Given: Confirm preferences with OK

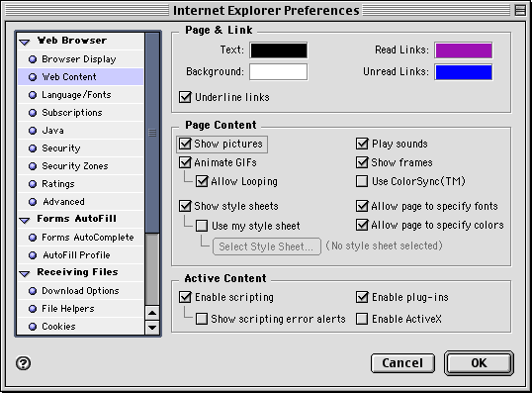Looking at the screenshot, I should (479, 363).
